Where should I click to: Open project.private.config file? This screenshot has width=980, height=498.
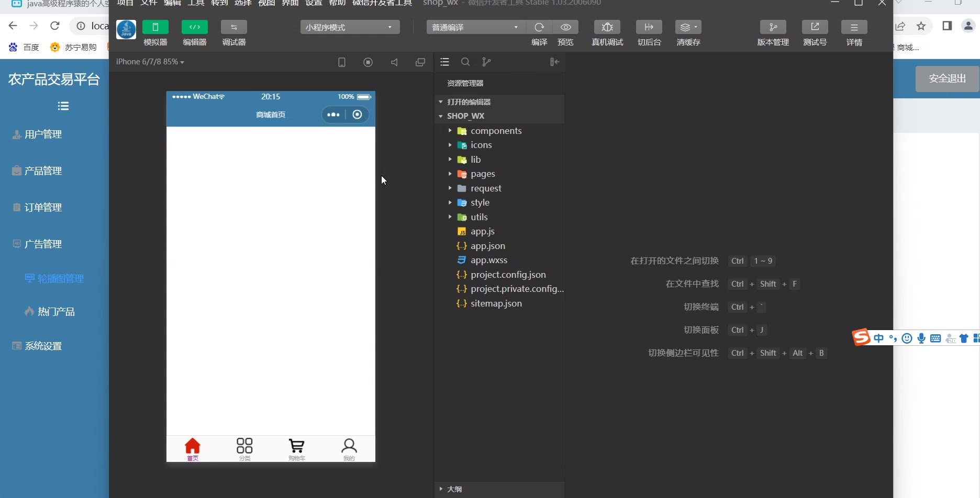tap(499, 289)
